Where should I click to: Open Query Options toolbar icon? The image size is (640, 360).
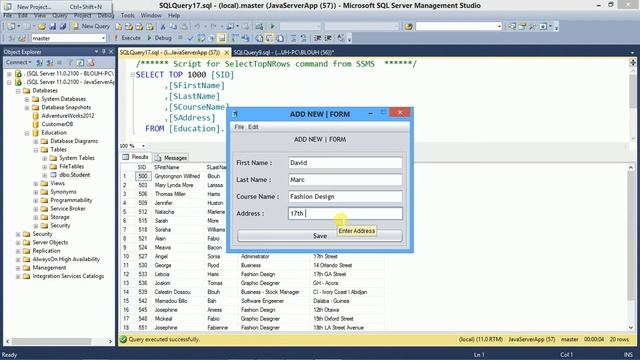pyautogui.click(x=212, y=38)
